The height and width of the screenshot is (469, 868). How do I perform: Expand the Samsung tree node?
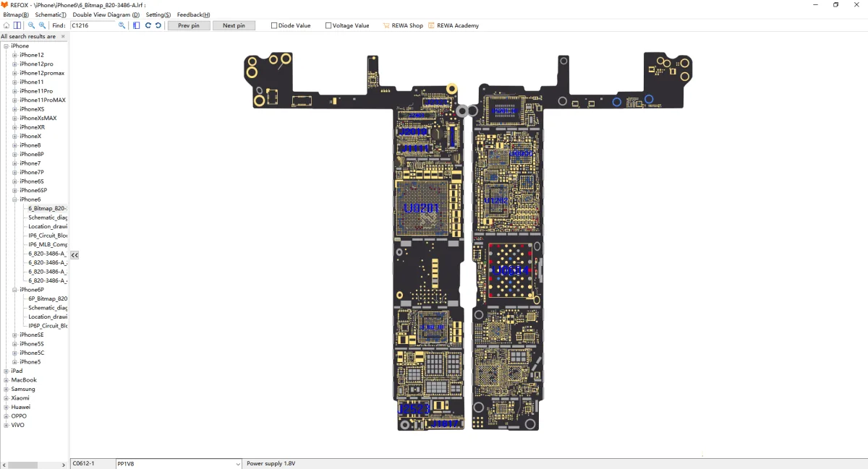[6, 389]
